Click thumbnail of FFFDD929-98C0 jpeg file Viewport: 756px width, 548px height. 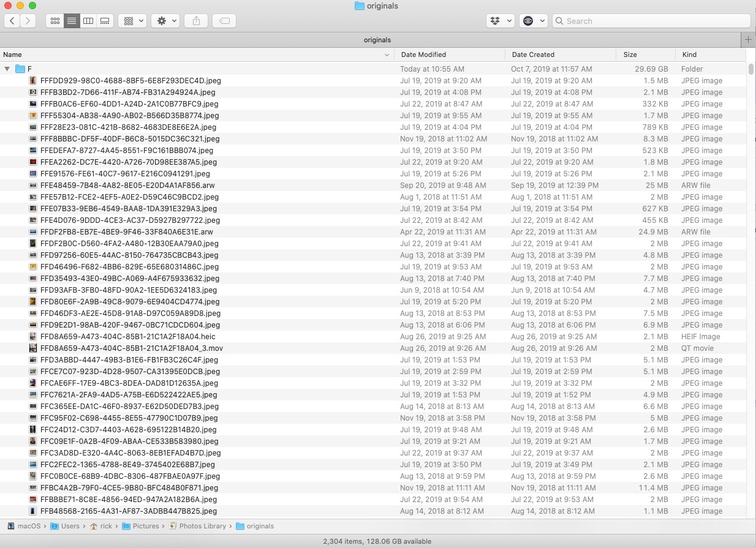pyautogui.click(x=33, y=81)
